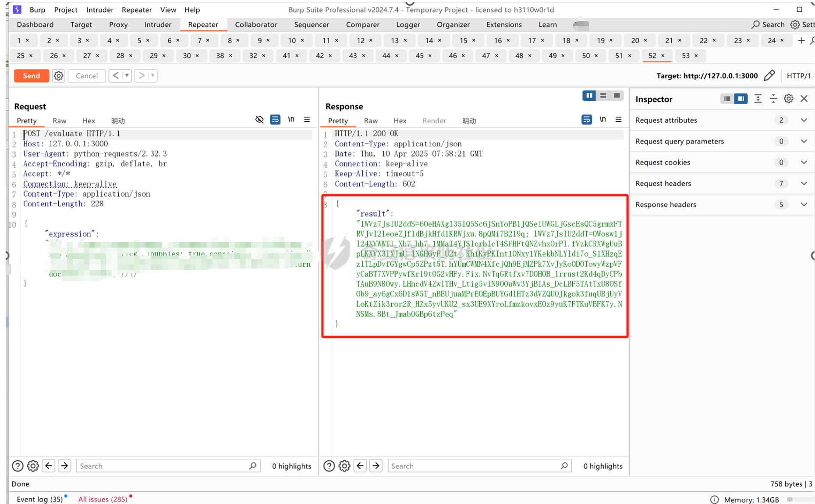This screenshot has width=815, height=504.
Task: Jump to previous match in Response search
Action: pyautogui.click(x=360, y=465)
